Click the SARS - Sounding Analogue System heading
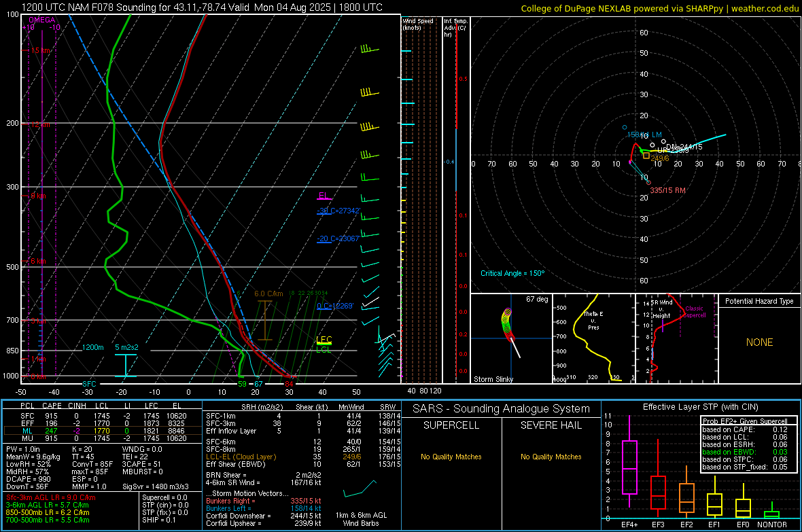Viewport: 802px width, 532px height. (x=502, y=409)
